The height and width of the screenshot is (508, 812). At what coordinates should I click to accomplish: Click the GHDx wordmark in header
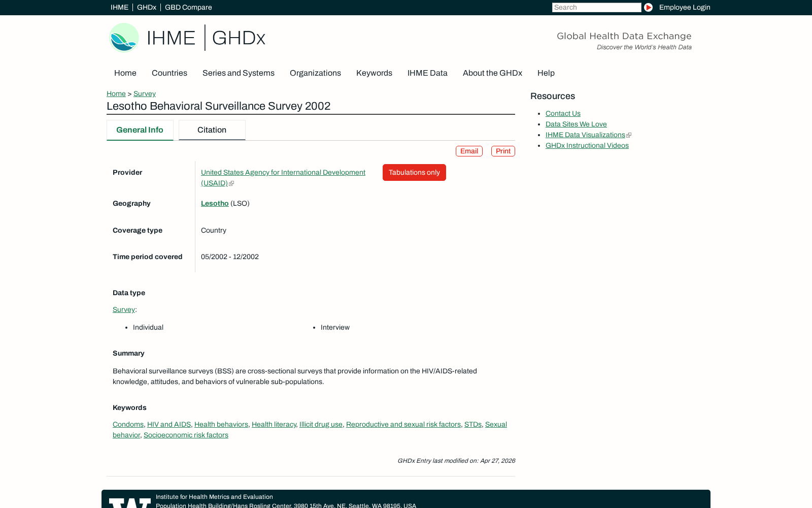[239, 38]
